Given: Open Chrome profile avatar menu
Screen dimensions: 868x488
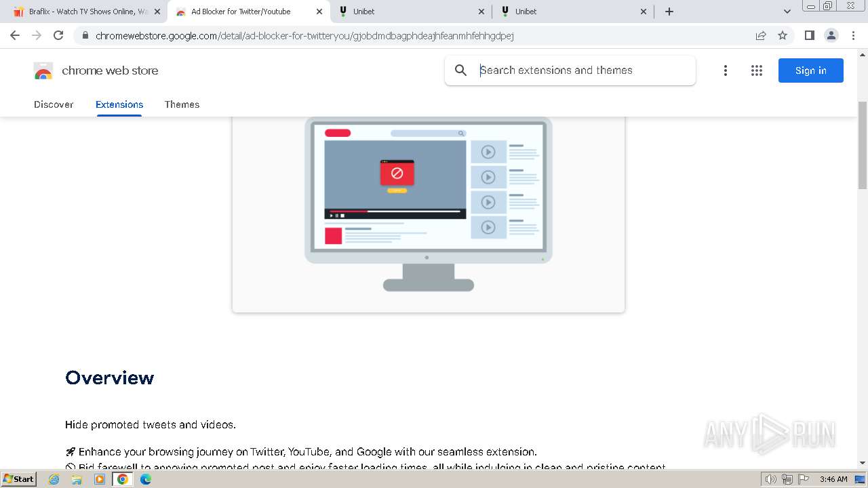Looking at the screenshot, I should tap(831, 35).
